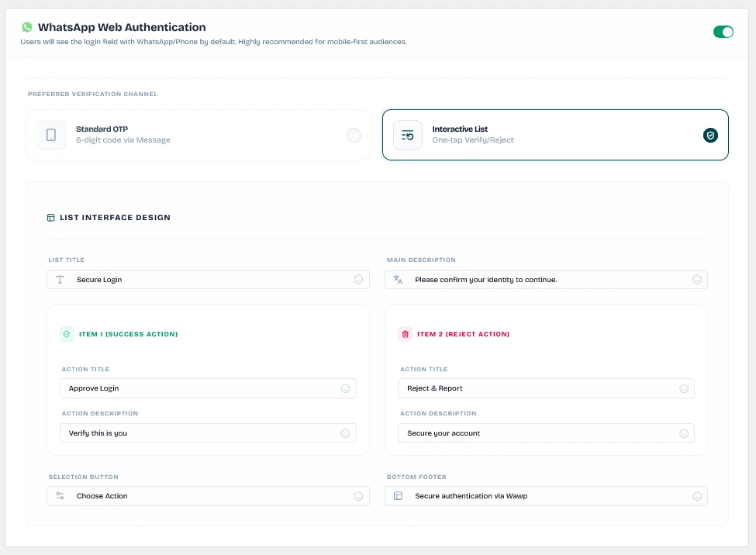The height and width of the screenshot is (555, 756).
Task: Click the 'MAIN DESCRIPTION' label
Action: [421, 260]
